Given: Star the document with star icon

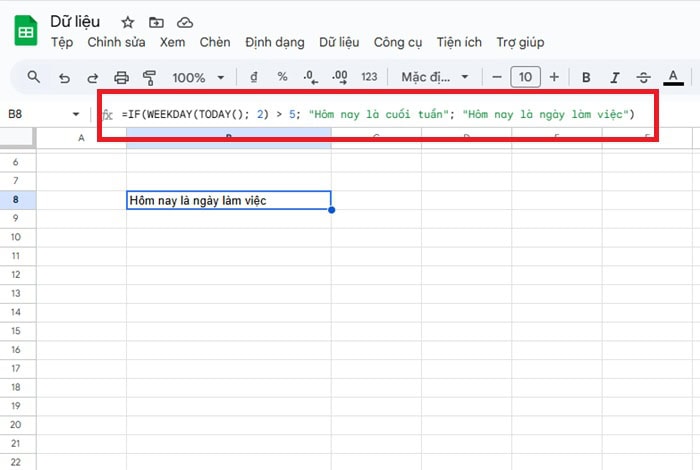Looking at the screenshot, I should [127, 21].
